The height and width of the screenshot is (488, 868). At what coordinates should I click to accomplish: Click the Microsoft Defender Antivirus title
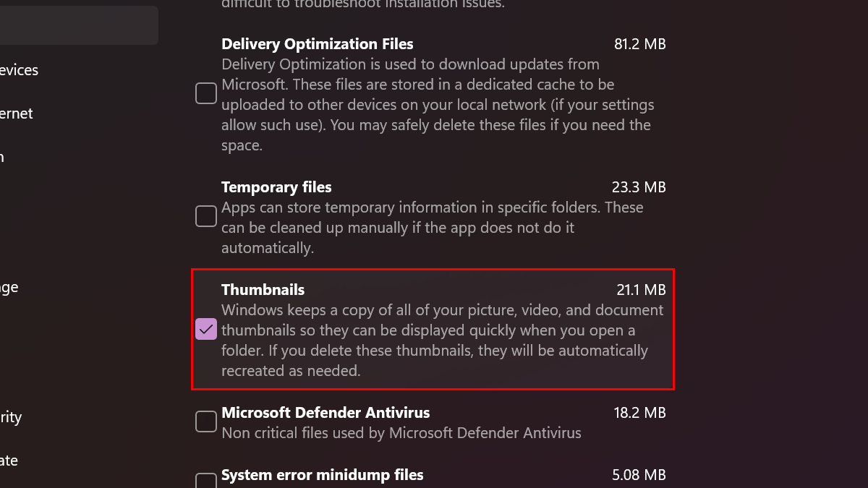(x=325, y=413)
